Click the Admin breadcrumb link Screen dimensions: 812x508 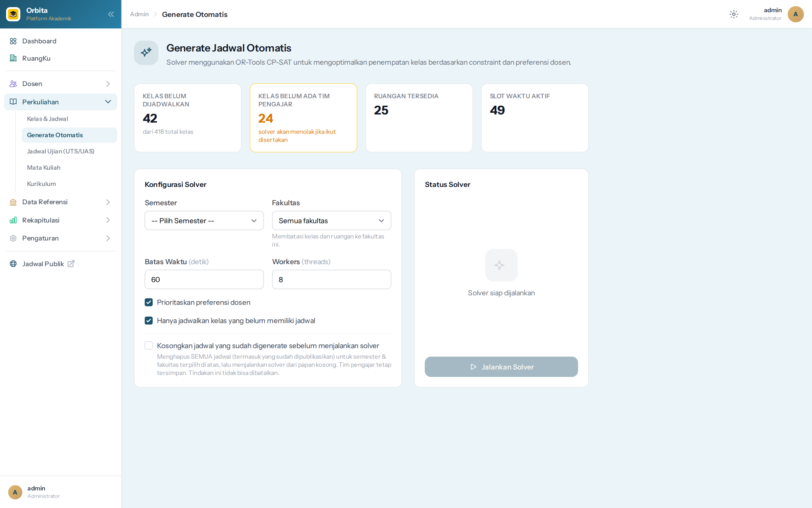pos(139,14)
